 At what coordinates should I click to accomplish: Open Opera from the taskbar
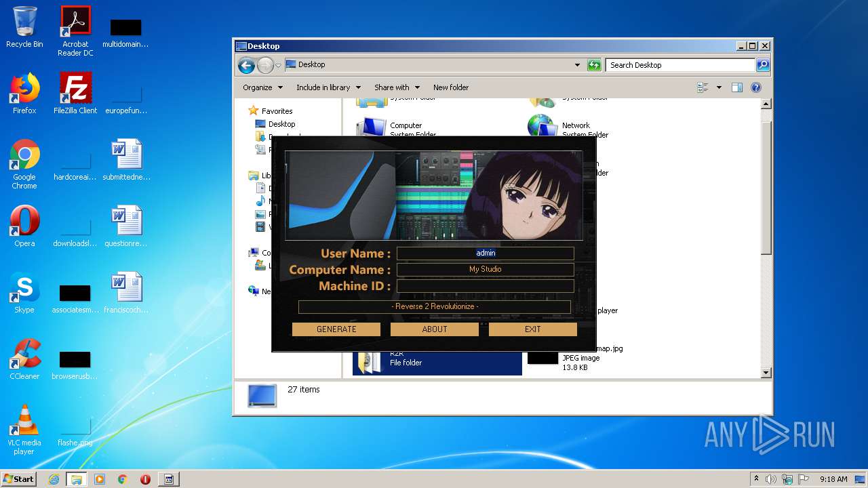pyautogui.click(x=145, y=479)
